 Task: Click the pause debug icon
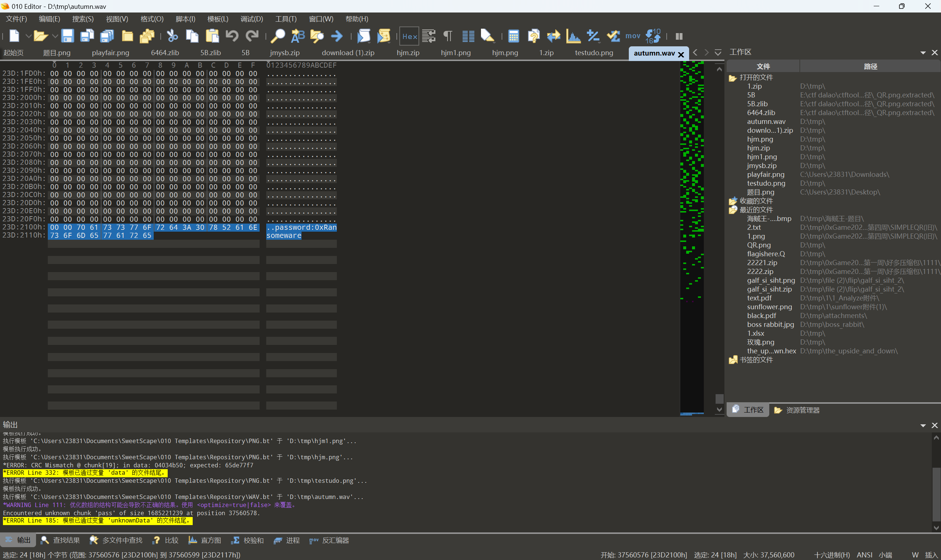coord(679,36)
